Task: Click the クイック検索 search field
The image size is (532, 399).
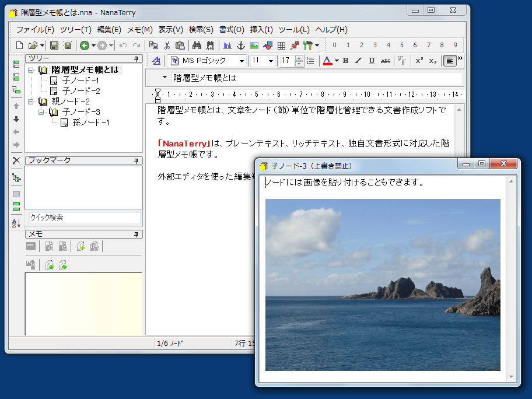Action: pyautogui.click(x=85, y=218)
